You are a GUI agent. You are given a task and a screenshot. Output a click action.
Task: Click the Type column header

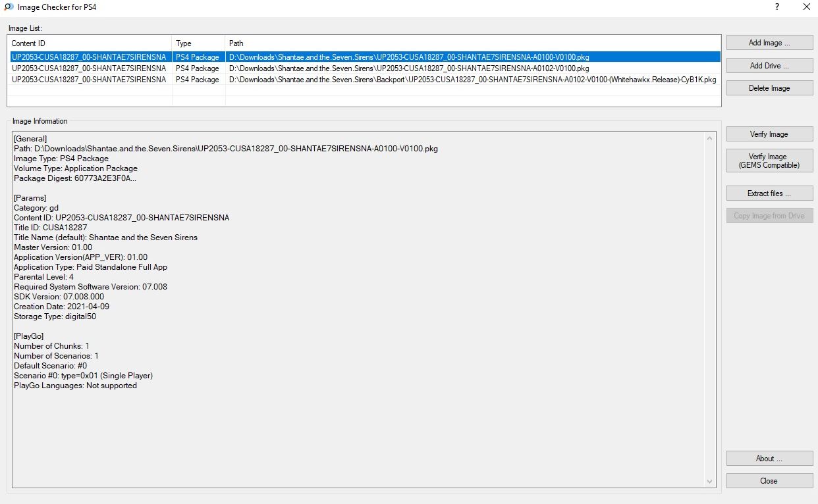[198, 43]
